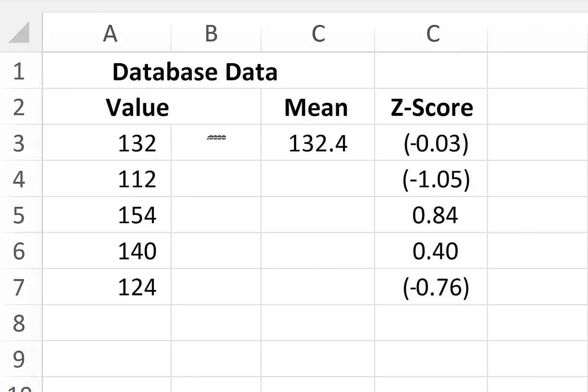Select the cell with value 124
This screenshot has height=392, width=588.
(107, 287)
